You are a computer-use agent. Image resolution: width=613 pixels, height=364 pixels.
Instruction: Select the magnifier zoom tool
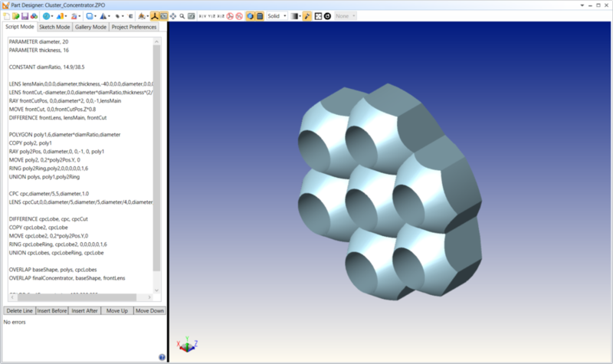(x=181, y=15)
